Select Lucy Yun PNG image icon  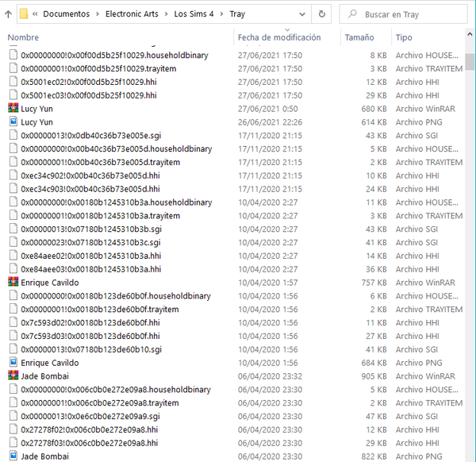coord(13,121)
